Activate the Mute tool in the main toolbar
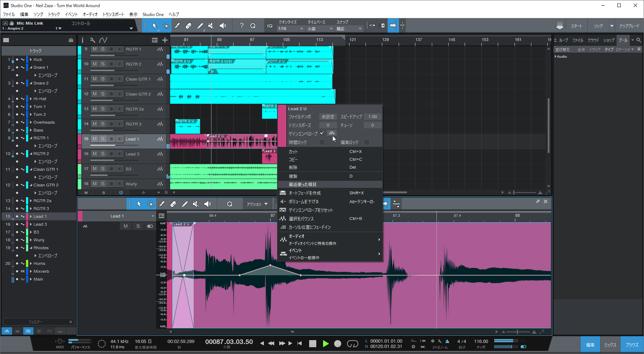This screenshot has width=644, height=354. point(211,26)
